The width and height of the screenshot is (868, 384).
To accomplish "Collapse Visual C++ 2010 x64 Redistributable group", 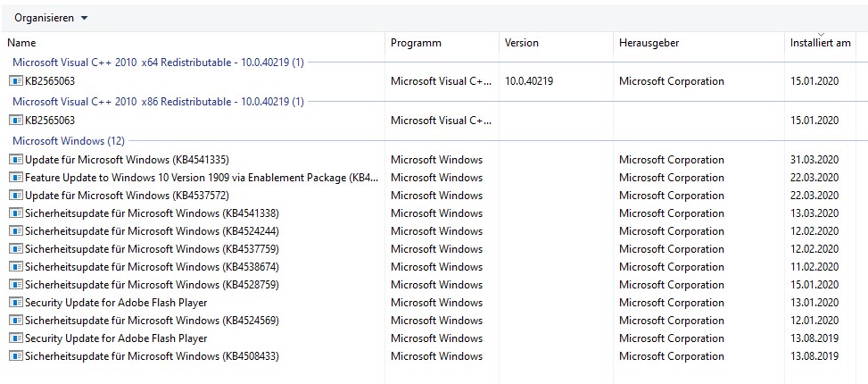I will [158, 63].
